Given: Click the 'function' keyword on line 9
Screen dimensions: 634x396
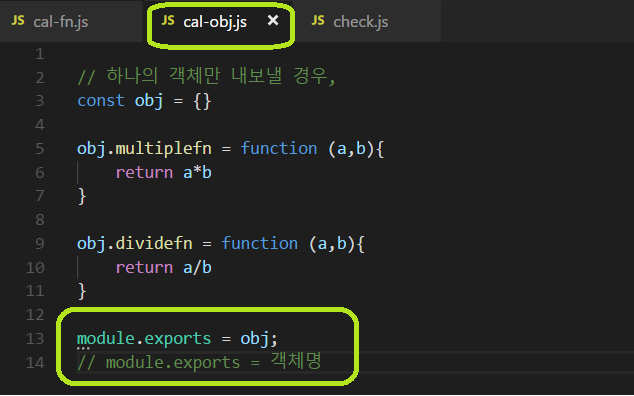Looking at the screenshot, I should 260,243.
